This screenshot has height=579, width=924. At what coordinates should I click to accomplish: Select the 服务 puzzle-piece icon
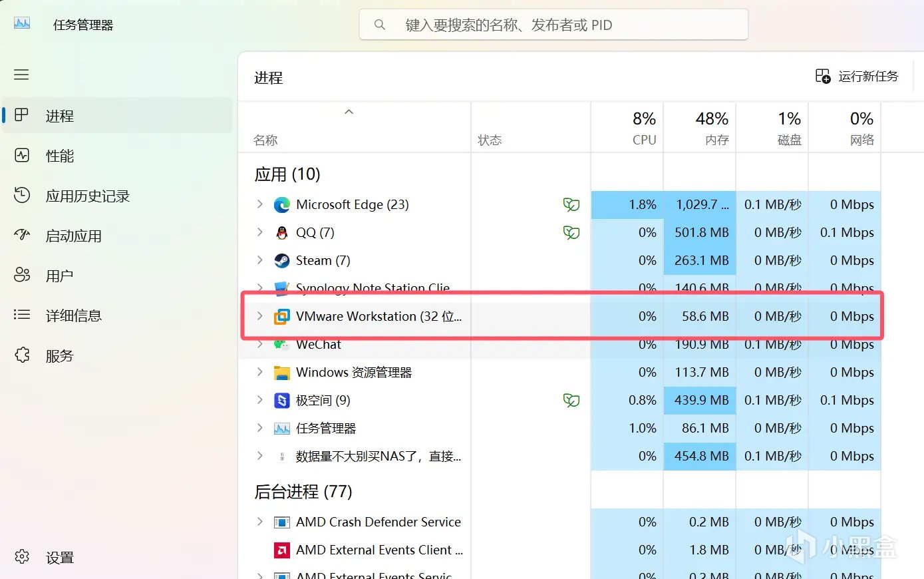(x=22, y=355)
